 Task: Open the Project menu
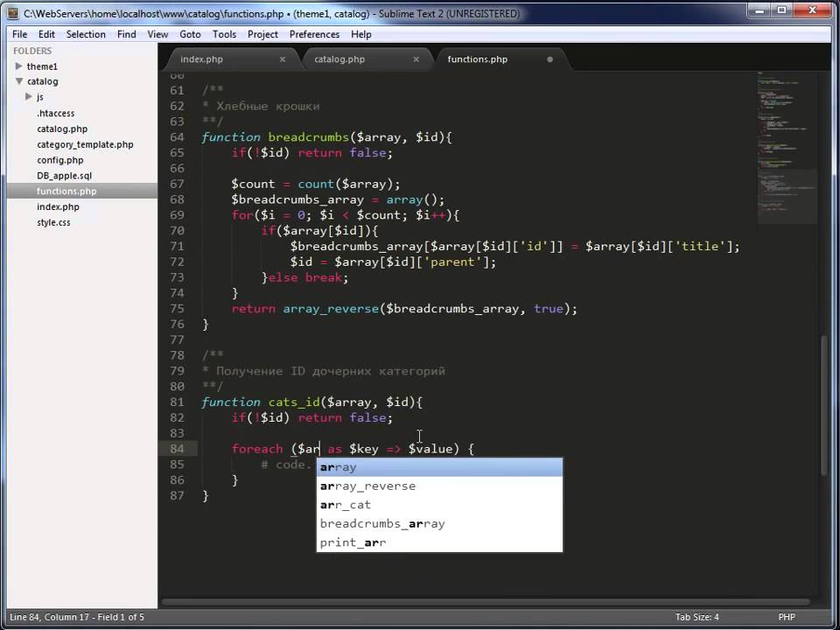pyautogui.click(x=262, y=34)
